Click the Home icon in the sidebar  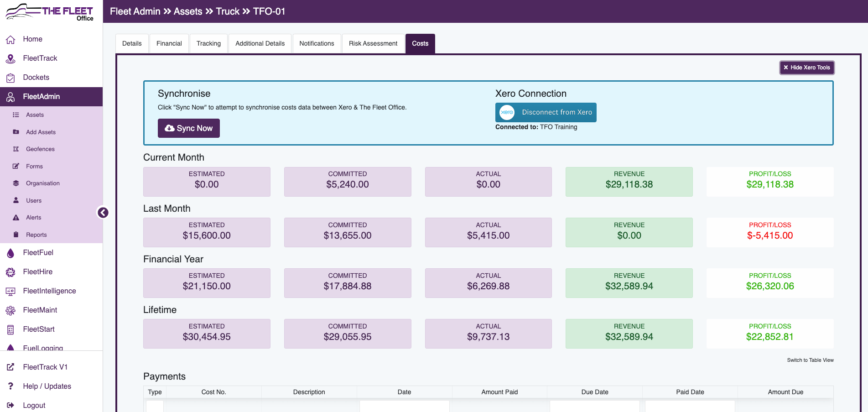(10, 39)
